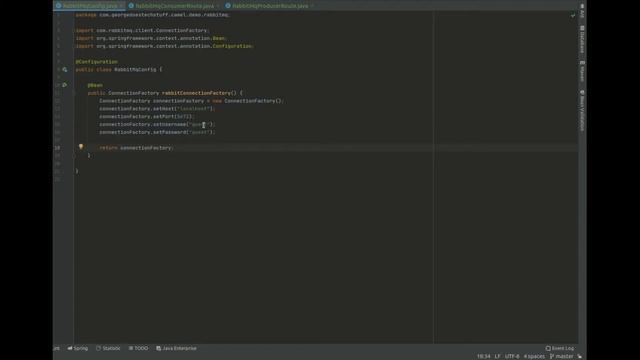Change the LF line separator
This screenshot has width=640, height=360.
(497, 356)
